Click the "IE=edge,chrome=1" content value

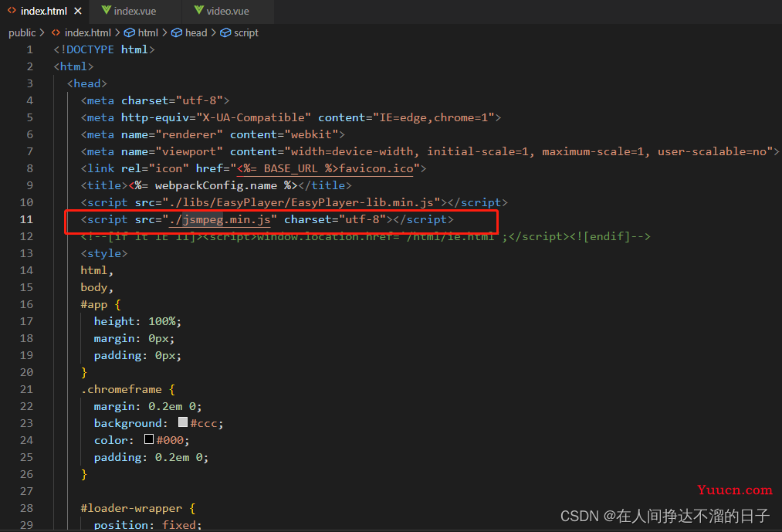pos(434,118)
